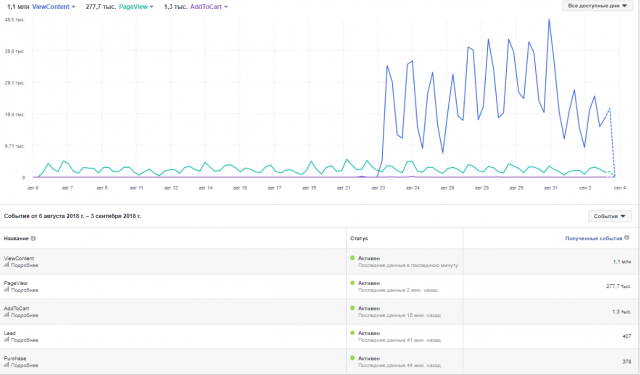
Task: Select the авг 31 chart axis marker
Action: (551, 188)
